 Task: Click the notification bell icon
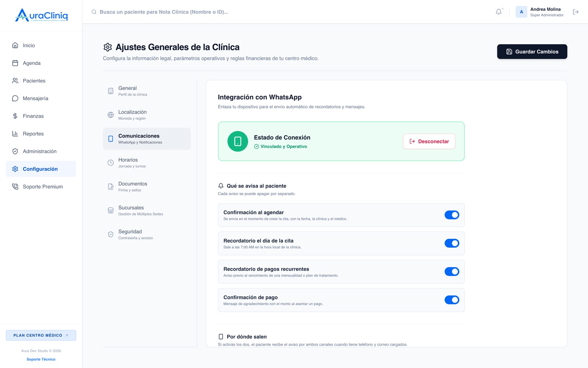pos(499,12)
